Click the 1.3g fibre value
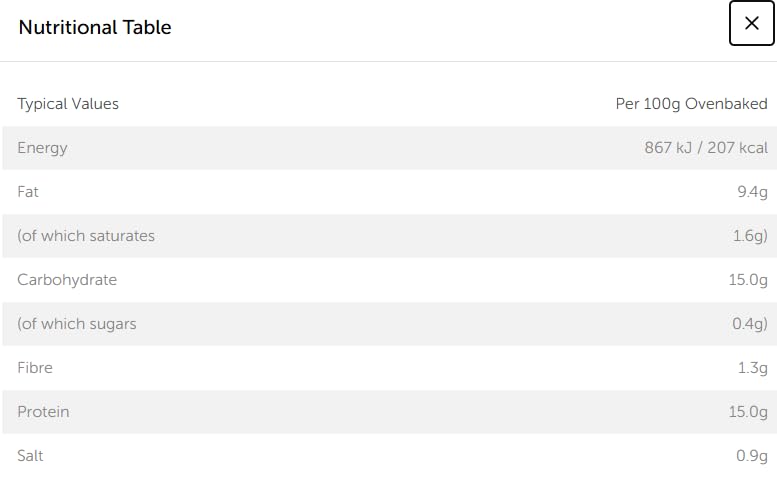The height and width of the screenshot is (484, 777). [752, 368]
